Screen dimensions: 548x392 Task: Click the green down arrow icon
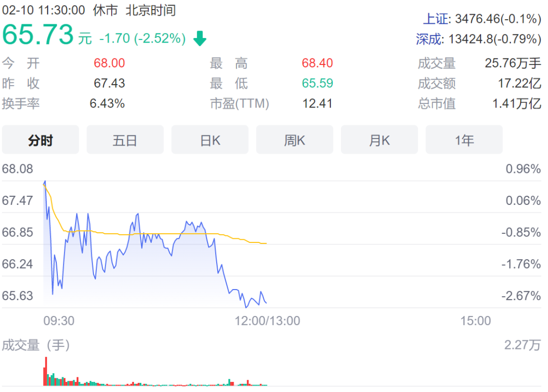(199, 37)
